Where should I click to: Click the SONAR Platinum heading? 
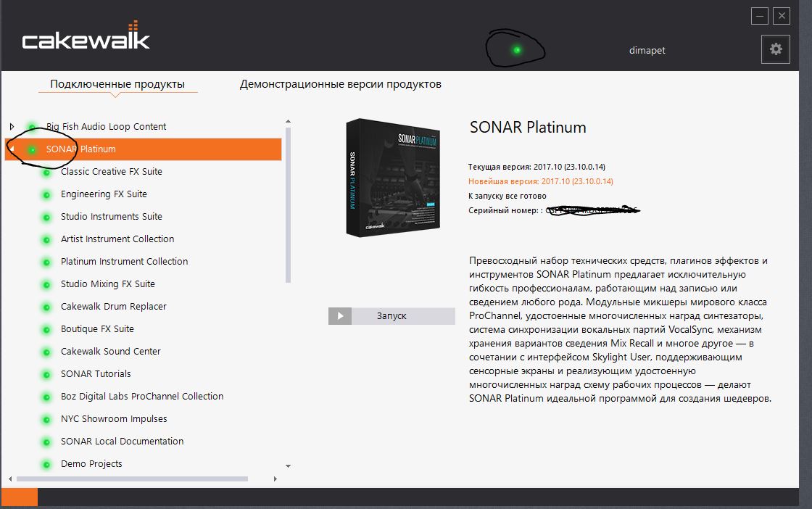(x=528, y=128)
